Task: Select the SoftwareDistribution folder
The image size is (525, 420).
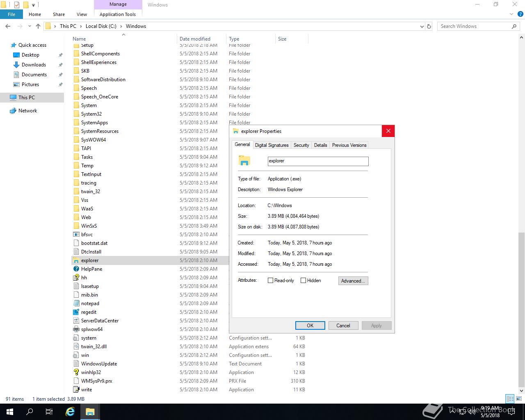Action: (103, 80)
